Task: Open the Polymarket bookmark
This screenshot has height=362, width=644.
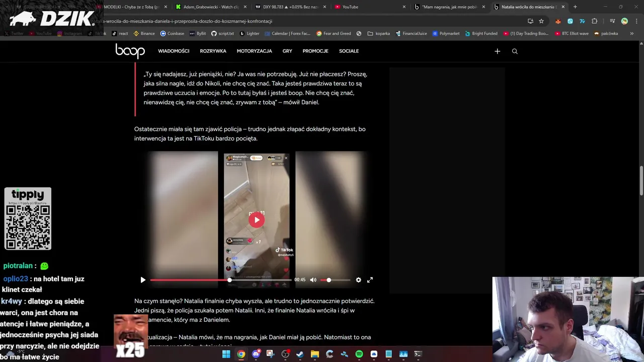Action: tap(446, 34)
